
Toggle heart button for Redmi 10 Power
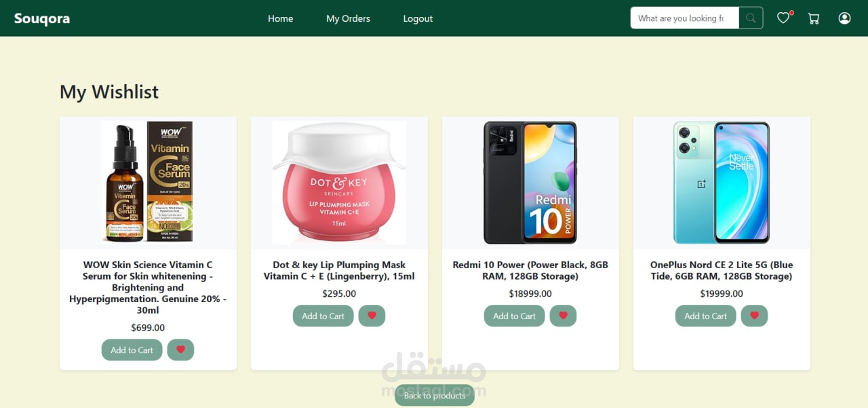pyautogui.click(x=563, y=316)
